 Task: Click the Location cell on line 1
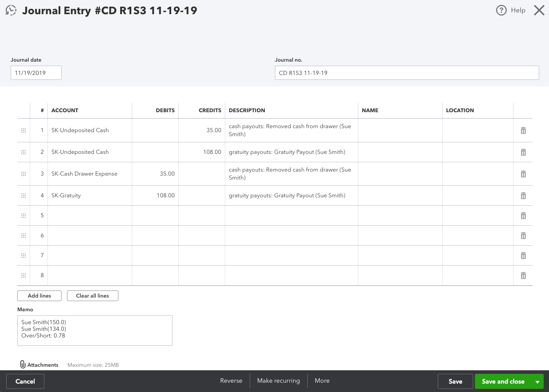point(478,130)
